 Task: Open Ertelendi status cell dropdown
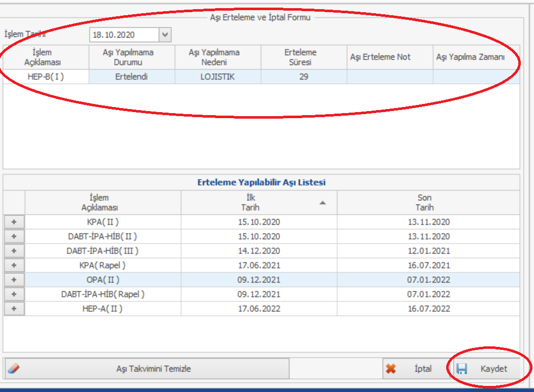point(132,77)
